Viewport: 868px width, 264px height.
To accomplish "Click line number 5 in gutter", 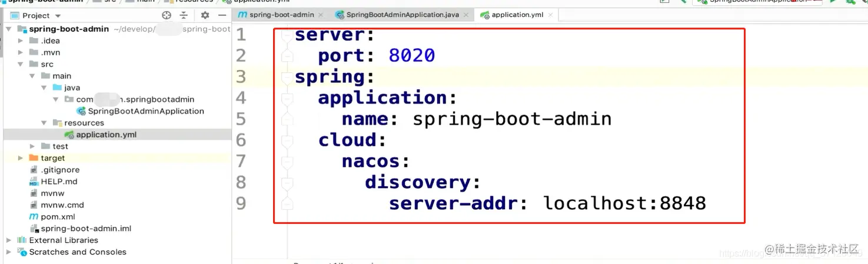I will [241, 119].
